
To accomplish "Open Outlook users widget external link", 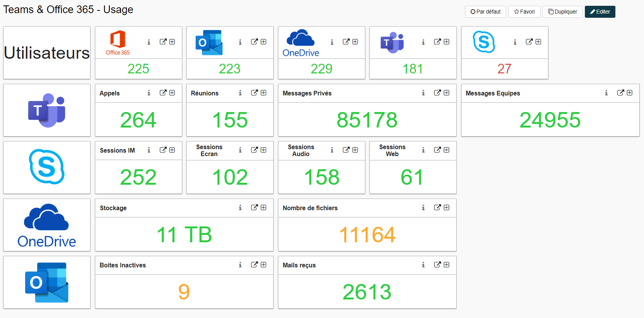I will pos(254,42).
